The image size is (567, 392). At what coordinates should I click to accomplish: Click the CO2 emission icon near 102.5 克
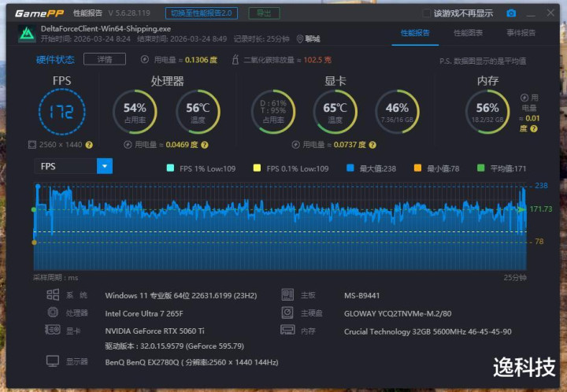[235, 60]
